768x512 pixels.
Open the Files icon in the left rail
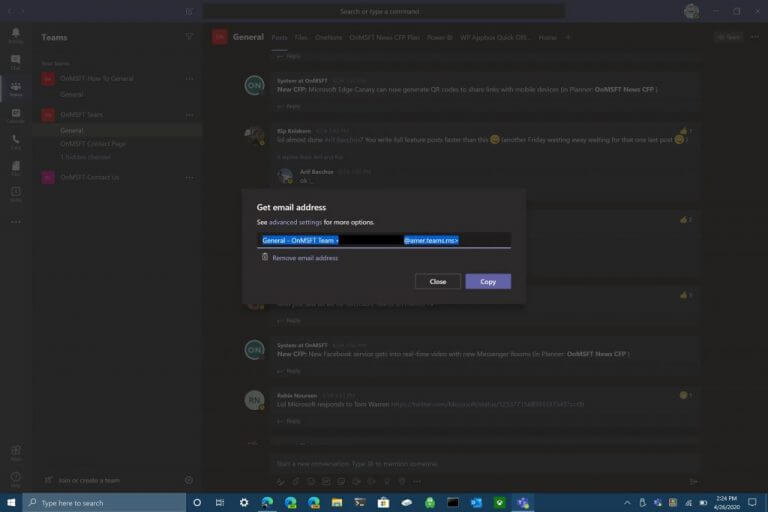pos(16,168)
